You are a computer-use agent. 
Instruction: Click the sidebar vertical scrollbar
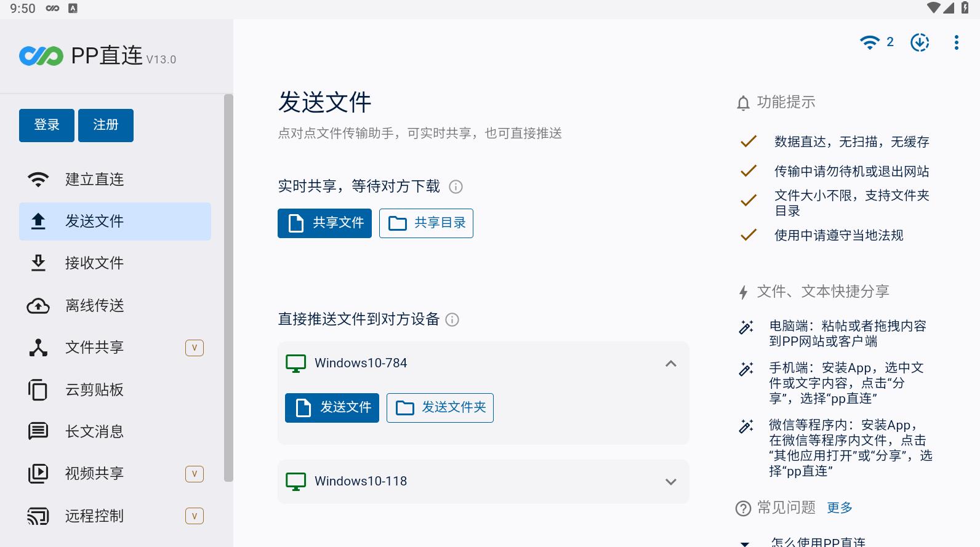pyautogui.click(x=228, y=288)
